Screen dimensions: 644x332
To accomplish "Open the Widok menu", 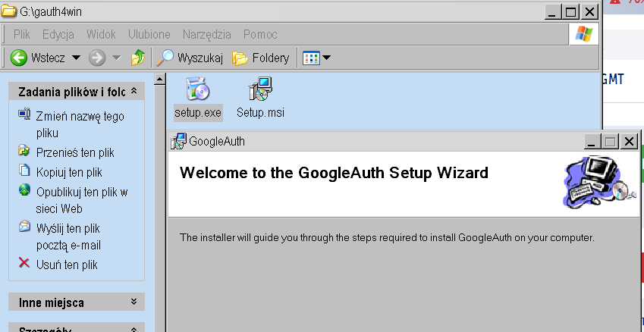I will pos(101,34).
